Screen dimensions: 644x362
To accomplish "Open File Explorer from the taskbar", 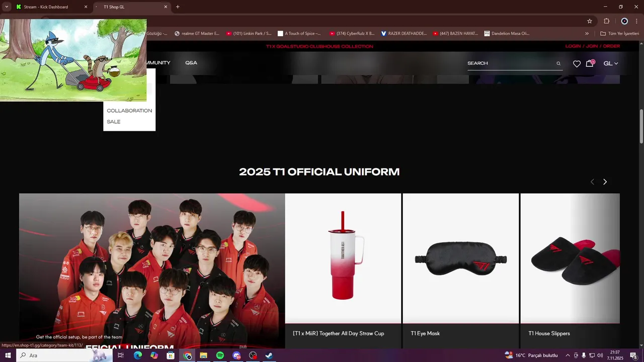I will [x=203, y=355].
